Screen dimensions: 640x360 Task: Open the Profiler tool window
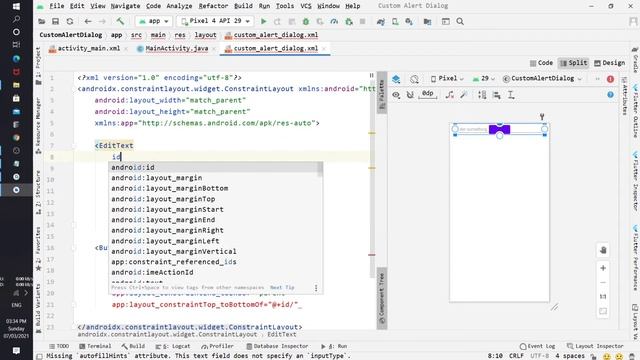click(x=217, y=346)
